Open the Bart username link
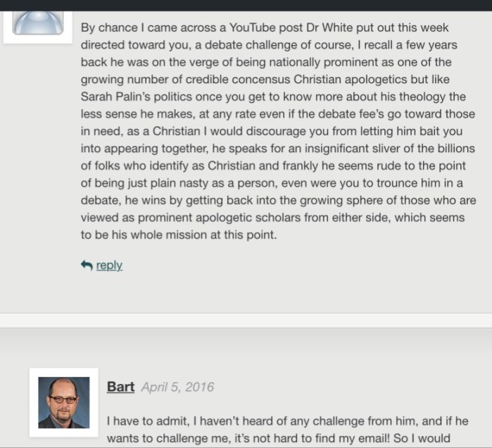Image resolution: width=492 pixels, height=448 pixels. tap(120, 387)
